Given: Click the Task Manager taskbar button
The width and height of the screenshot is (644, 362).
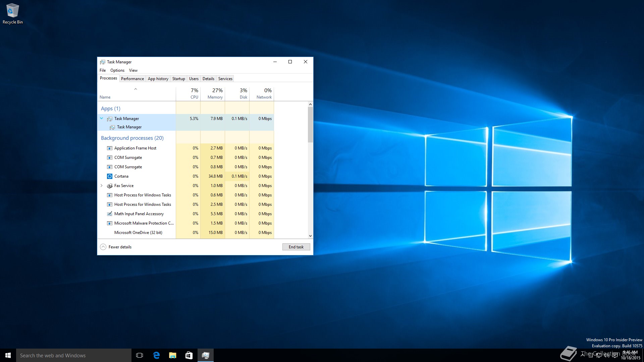Looking at the screenshot, I should (205, 355).
